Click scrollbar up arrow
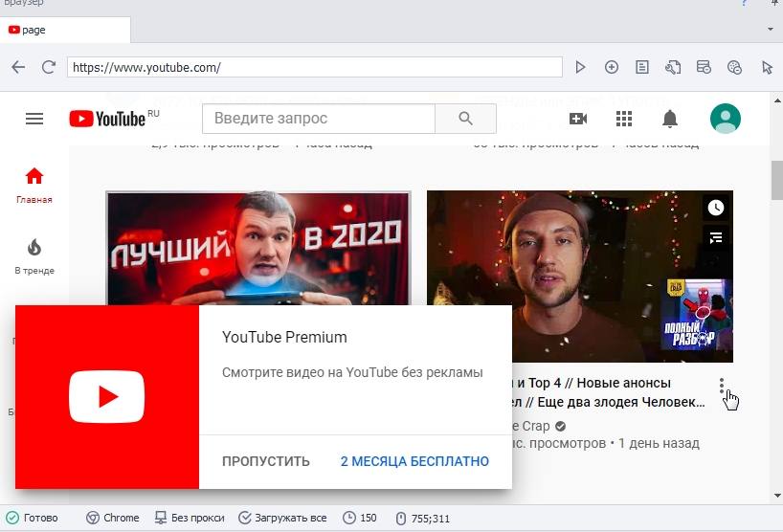This screenshot has height=532, width=783. tap(777, 100)
